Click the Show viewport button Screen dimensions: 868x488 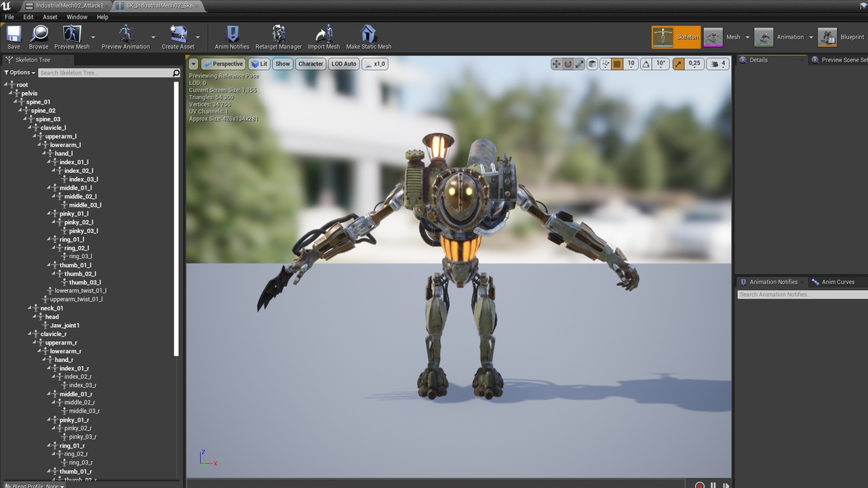coord(283,64)
